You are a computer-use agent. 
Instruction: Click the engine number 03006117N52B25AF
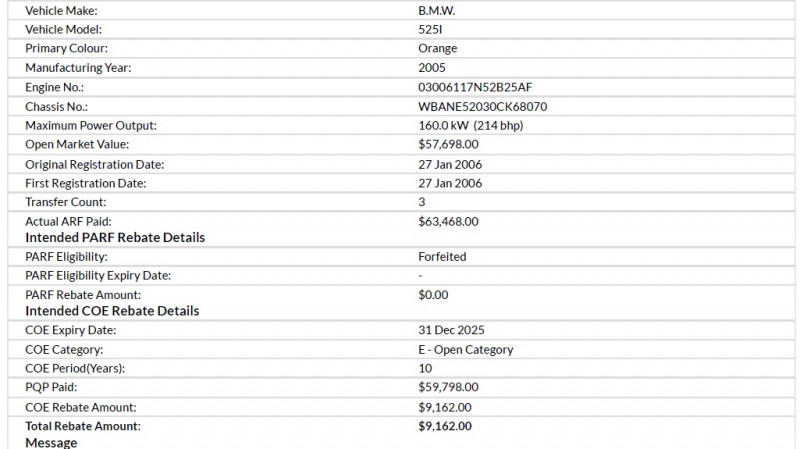475,87
